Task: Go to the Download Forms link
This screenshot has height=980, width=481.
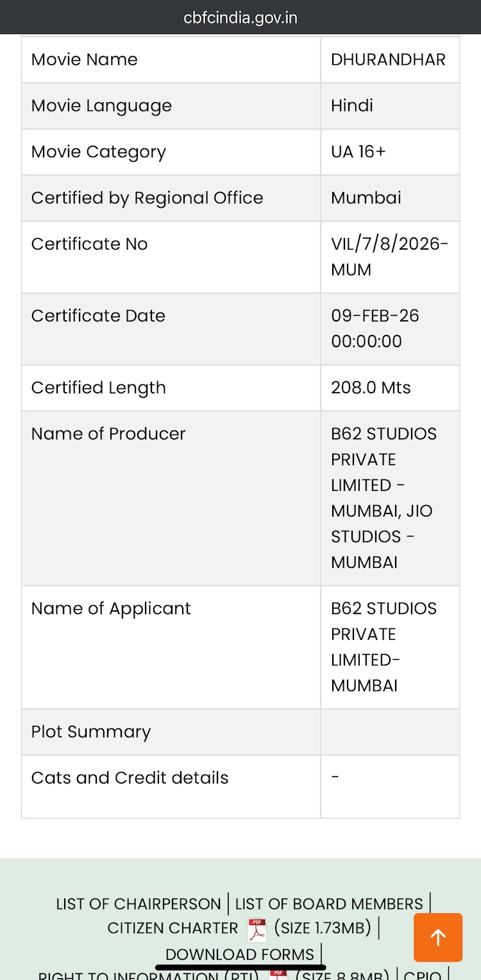Action: coord(240,954)
